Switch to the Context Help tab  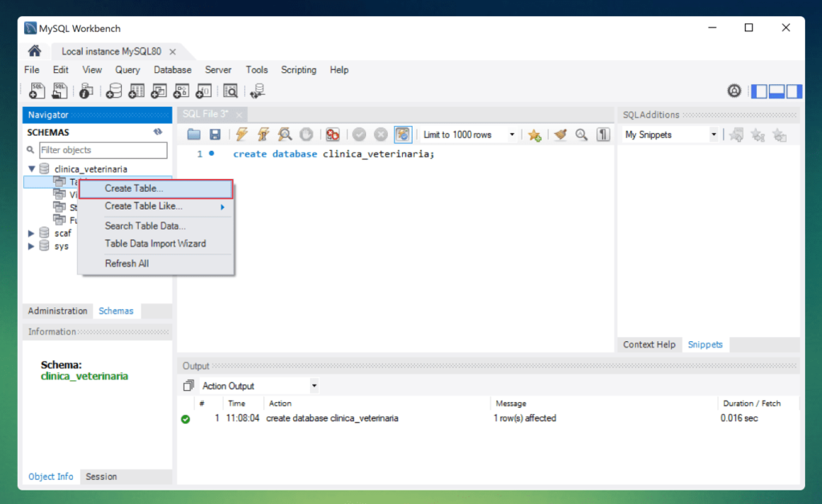coord(649,344)
